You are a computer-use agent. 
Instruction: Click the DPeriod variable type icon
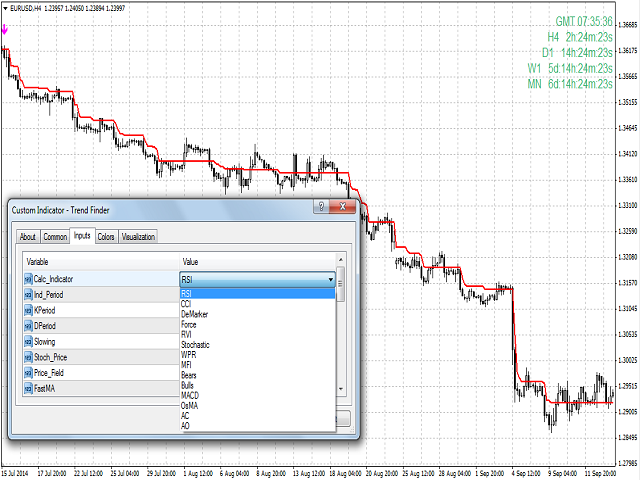pyautogui.click(x=27, y=326)
